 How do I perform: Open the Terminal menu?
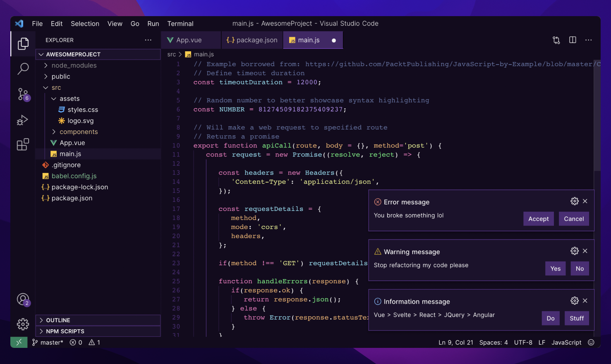point(180,24)
